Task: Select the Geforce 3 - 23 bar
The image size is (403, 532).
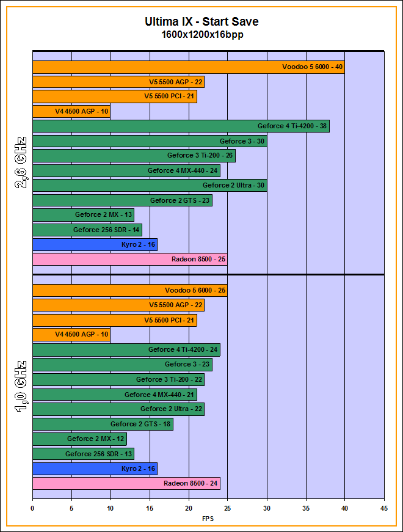Action: pos(122,365)
